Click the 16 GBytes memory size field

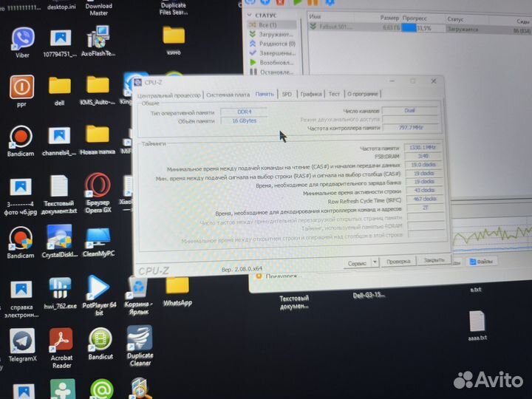pos(244,120)
